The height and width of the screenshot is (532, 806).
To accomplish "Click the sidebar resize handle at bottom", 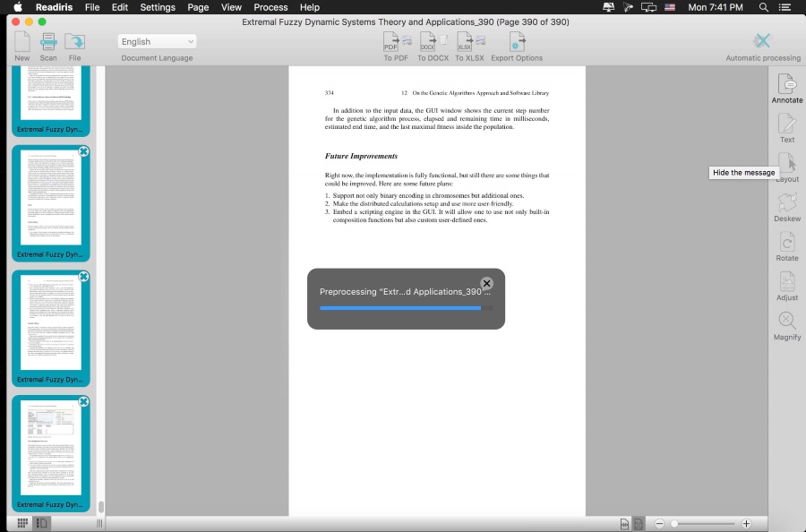I will [99, 523].
